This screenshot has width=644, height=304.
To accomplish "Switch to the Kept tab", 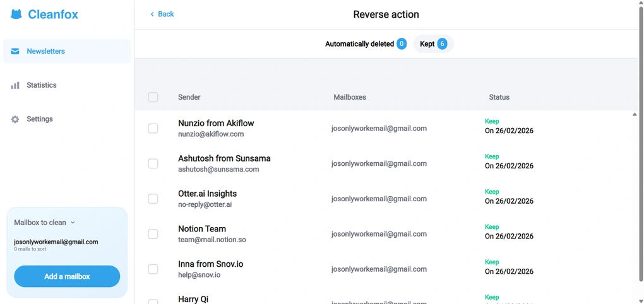I will (433, 44).
